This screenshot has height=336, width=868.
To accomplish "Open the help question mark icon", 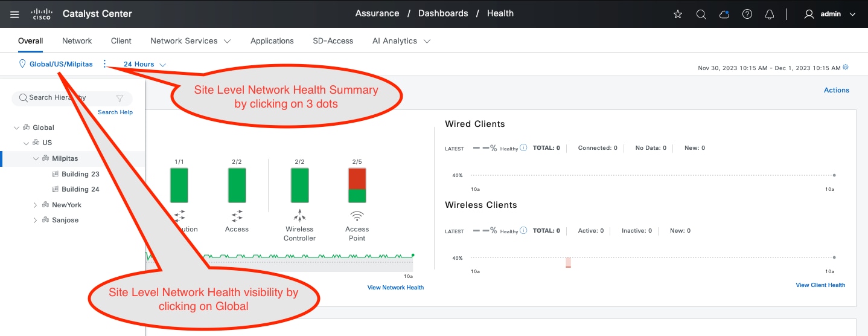I will (747, 14).
